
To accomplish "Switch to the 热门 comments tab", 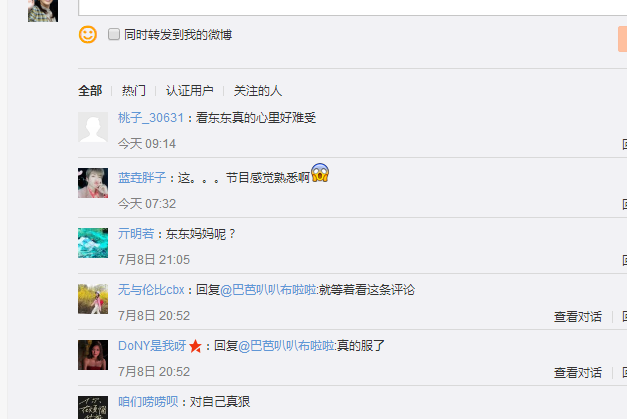I will pyautogui.click(x=134, y=91).
